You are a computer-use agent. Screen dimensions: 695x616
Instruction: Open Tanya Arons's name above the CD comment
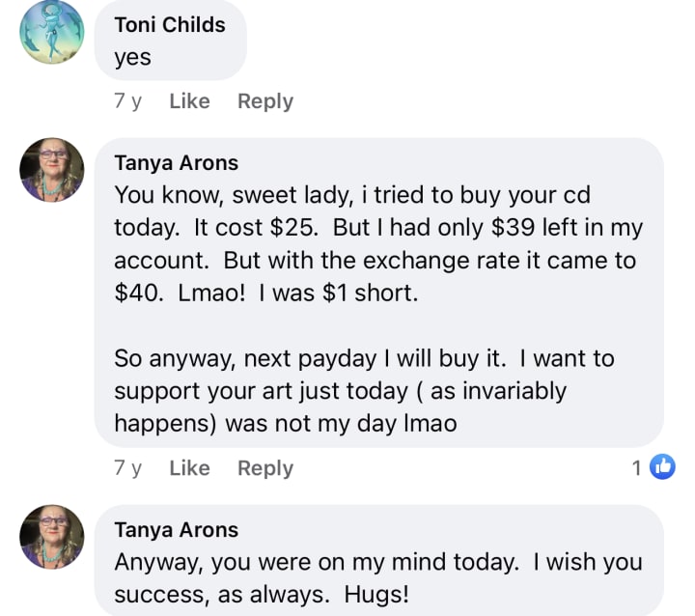176,162
